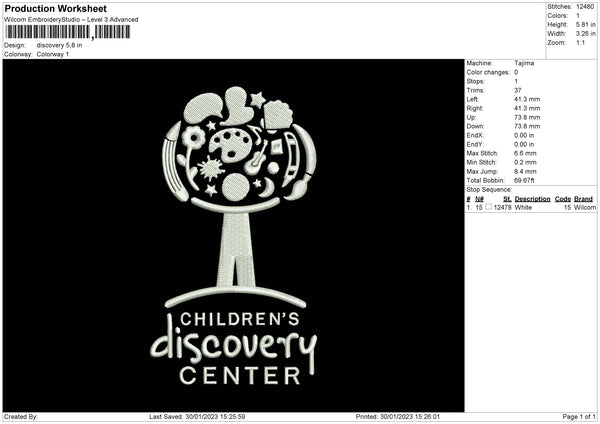Click the Machine value 'Tajima'
This screenshot has height=424, width=600.
coord(524,63)
